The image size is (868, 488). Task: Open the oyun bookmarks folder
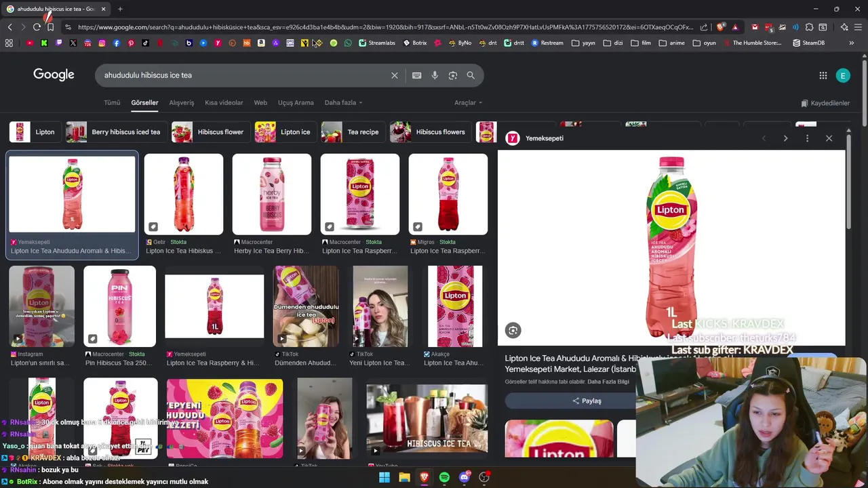(x=704, y=43)
